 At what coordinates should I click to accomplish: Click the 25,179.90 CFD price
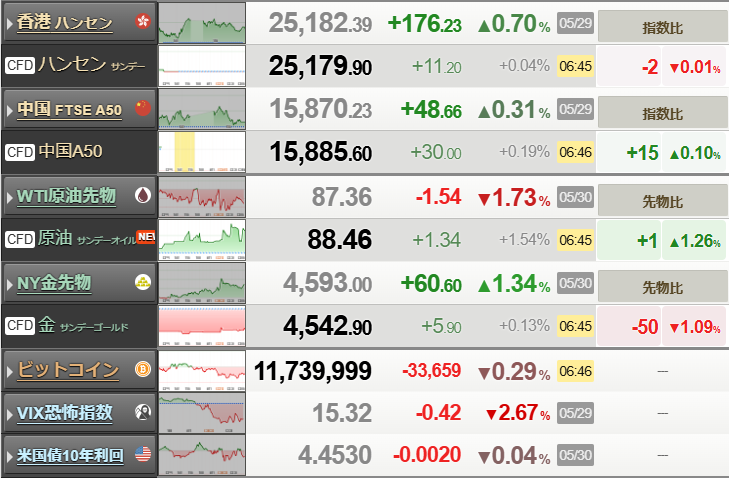tap(320, 66)
